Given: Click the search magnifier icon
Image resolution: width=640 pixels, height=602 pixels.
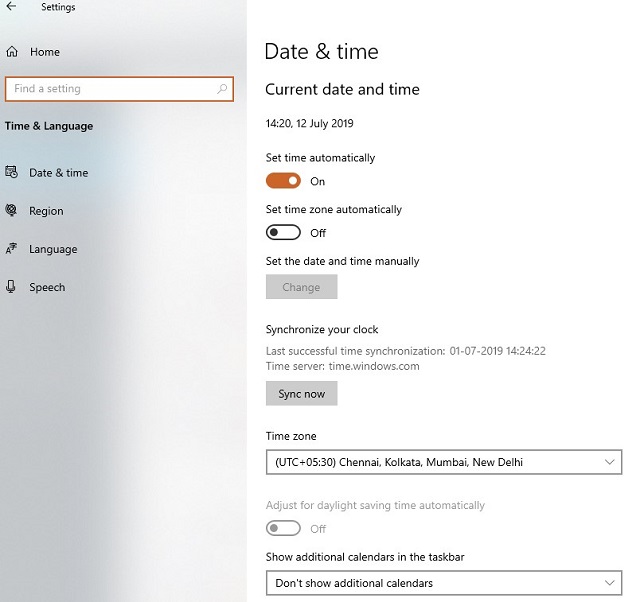Looking at the screenshot, I should (x=222, y=89).
